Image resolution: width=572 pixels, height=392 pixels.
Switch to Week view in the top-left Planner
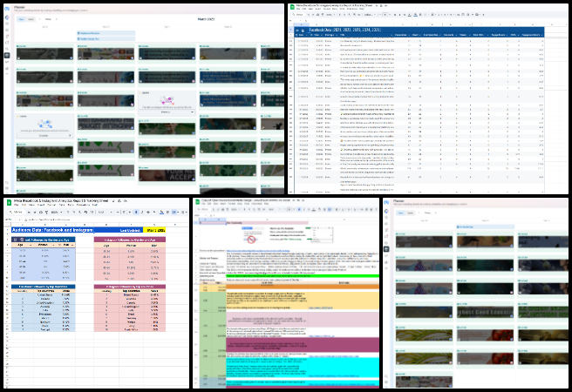[22, 19]
